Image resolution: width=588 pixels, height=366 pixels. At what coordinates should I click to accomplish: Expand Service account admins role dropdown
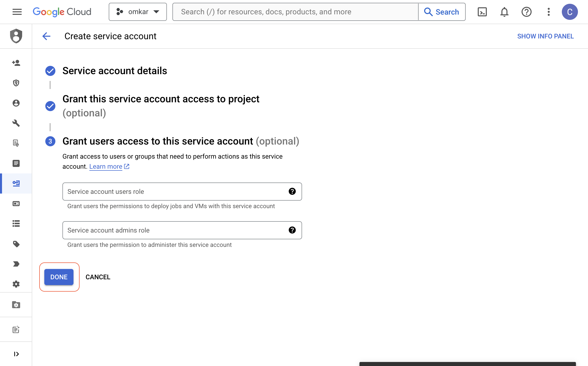pyautogui.click(x=182, y=230)
